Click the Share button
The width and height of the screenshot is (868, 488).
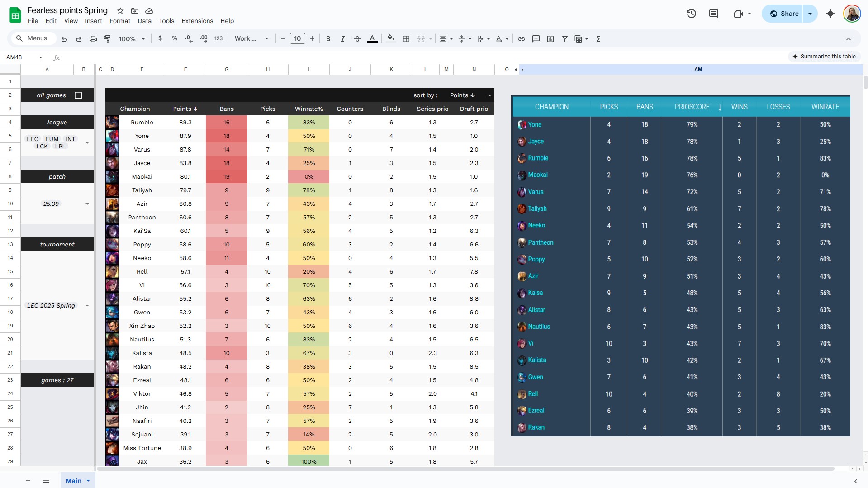pyautogui.click(x=784, y=14)
